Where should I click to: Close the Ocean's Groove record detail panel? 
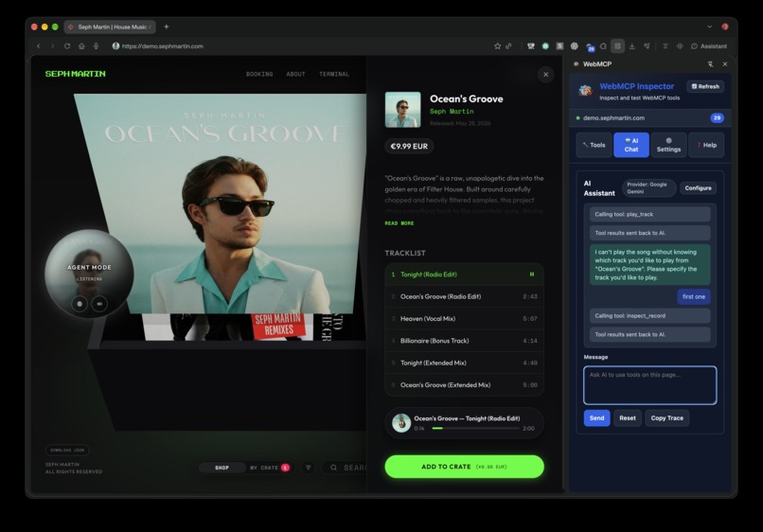(545, 75)
